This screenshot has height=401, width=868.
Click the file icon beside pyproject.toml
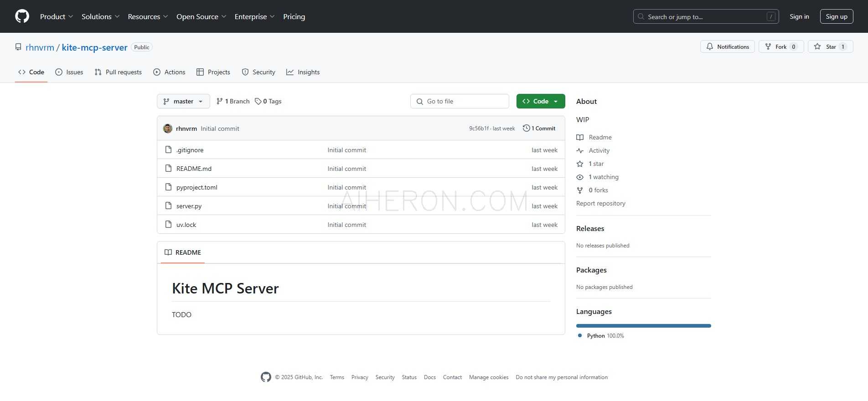point(168,187)
